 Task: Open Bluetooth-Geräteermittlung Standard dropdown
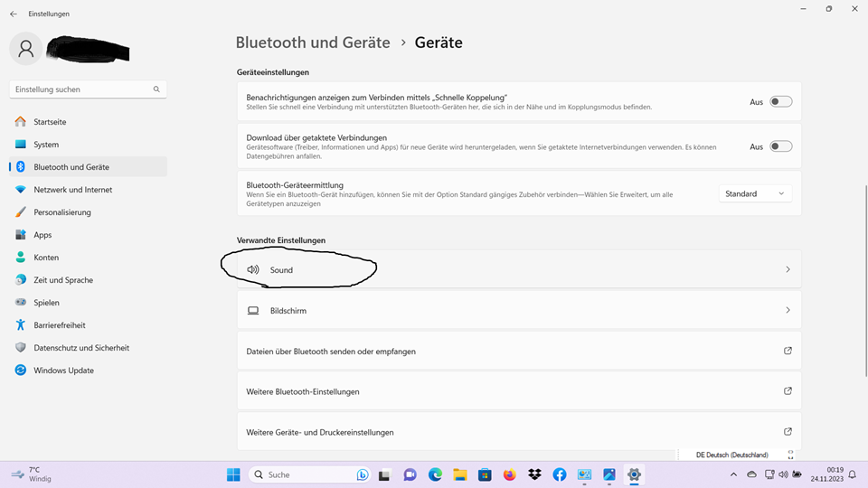tap(755, 193)
